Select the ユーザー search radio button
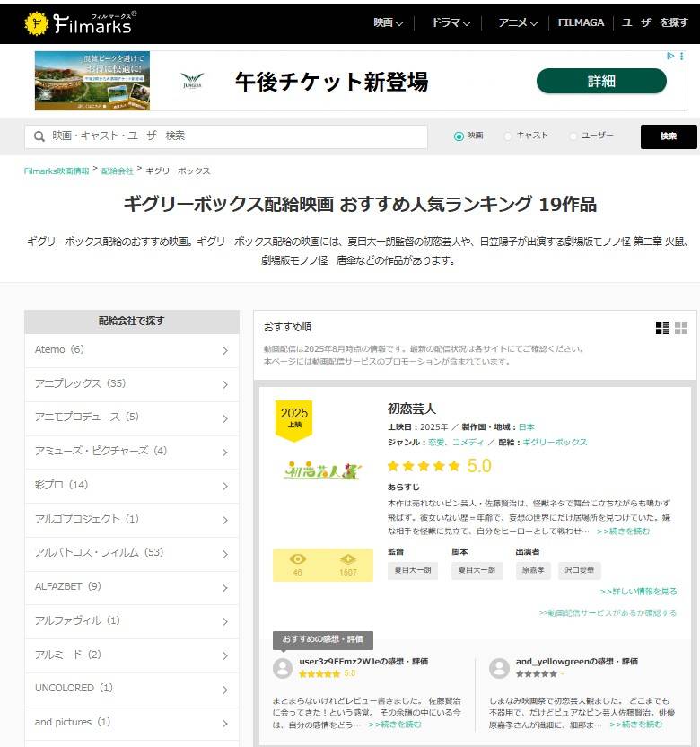This screenshot has height=747, width=700. click(573, 136)
